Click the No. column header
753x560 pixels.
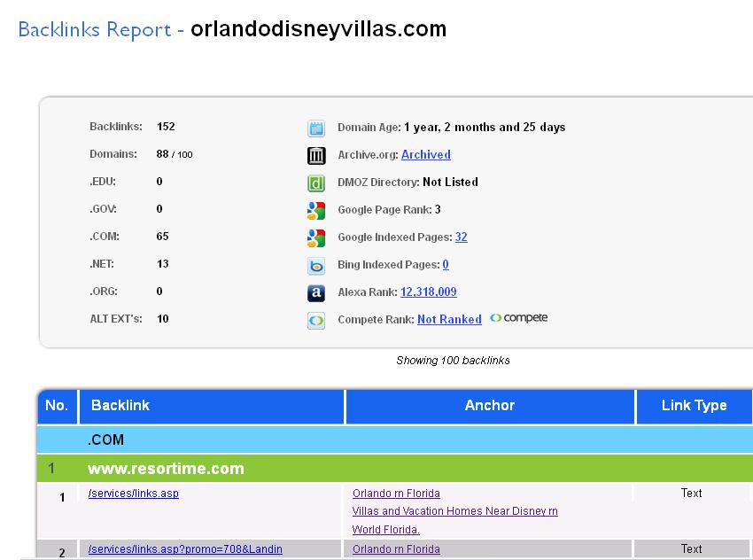(58, 407)
